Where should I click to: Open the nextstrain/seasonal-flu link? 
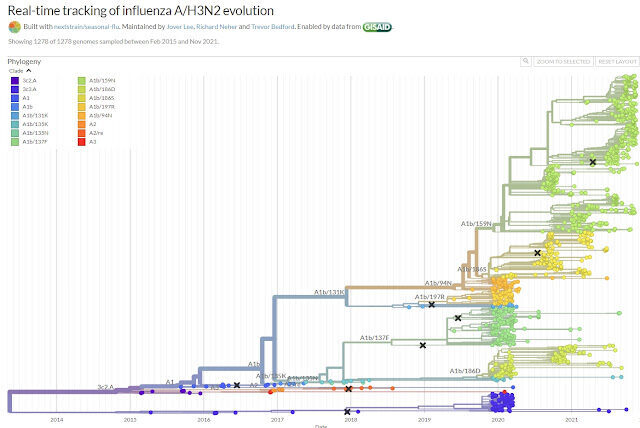tap(87, 27)
